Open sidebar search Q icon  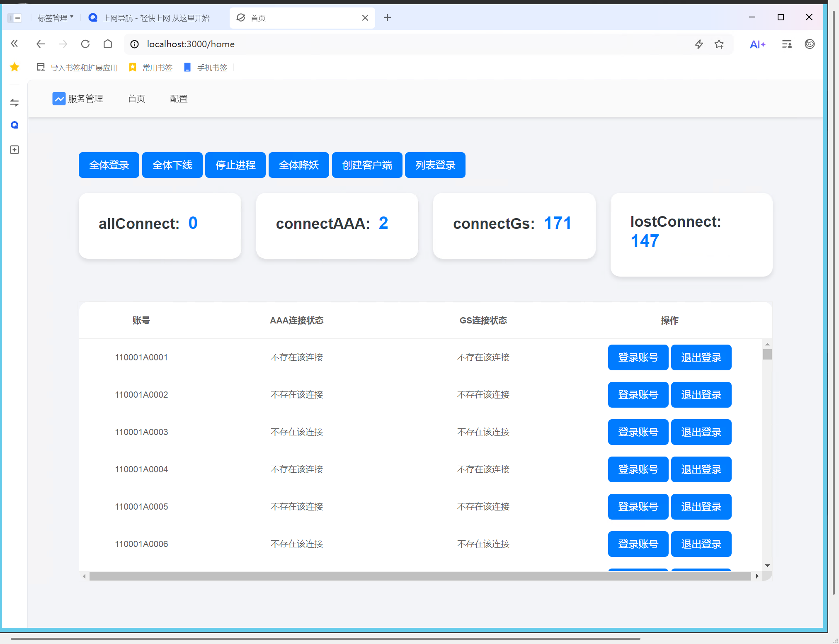click(x=15, y=125)
